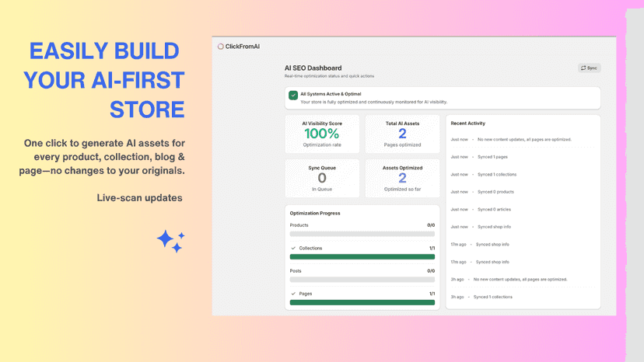Click the Sync button
This screenshot has width=644, height=362.
tap(590, 68)
